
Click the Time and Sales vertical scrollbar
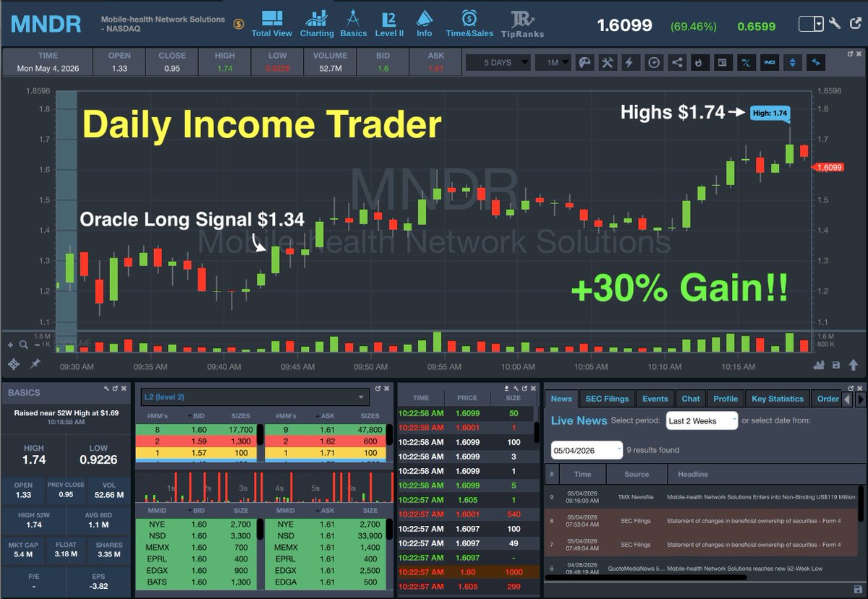(x=537, y=433)
